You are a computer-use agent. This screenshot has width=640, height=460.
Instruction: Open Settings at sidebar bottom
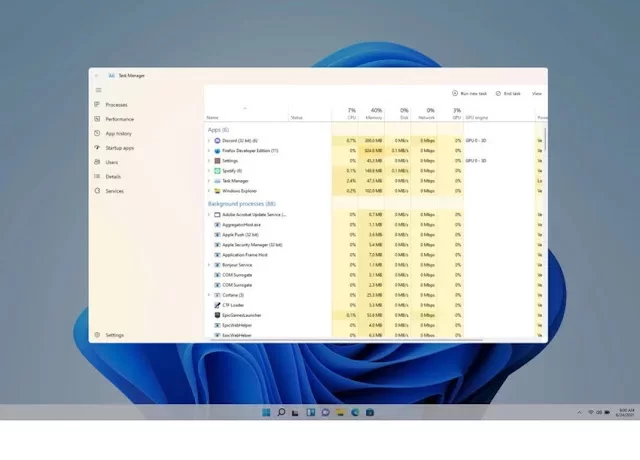coord(114,335)
